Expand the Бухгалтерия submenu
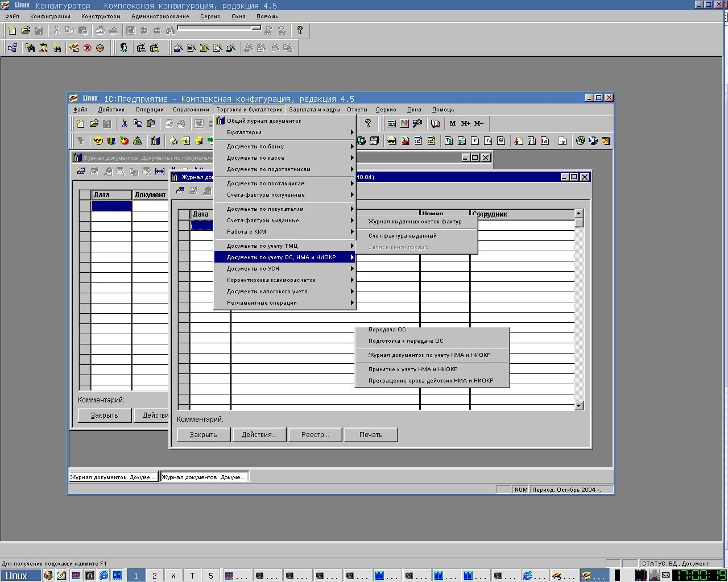This screenshot has width=728, height=582. point(284,132)
